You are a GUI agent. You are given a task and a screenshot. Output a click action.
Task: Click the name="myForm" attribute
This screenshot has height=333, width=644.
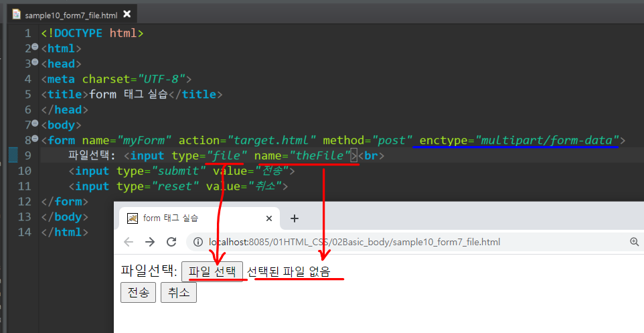pyautogui.click(x=127, y=140)
